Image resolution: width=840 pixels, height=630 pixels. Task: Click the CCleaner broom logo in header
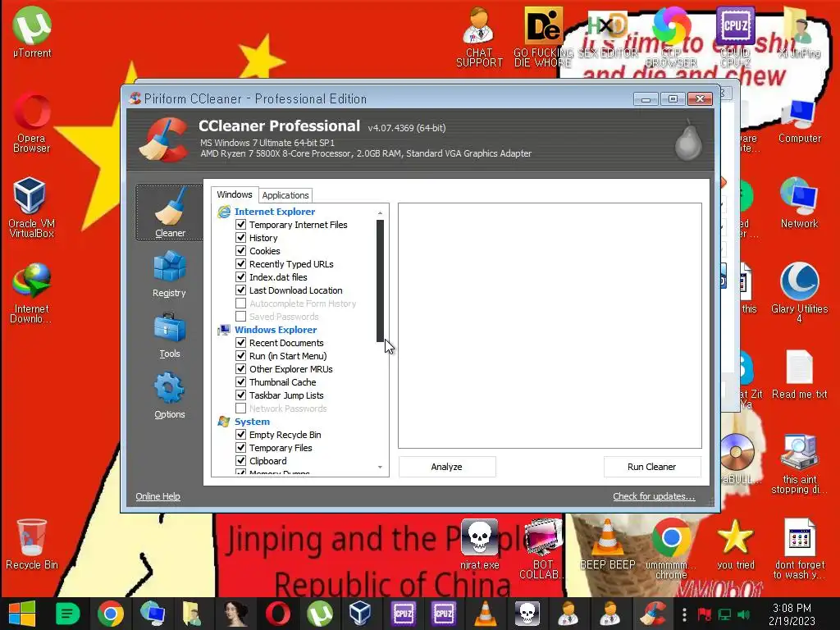164,139
